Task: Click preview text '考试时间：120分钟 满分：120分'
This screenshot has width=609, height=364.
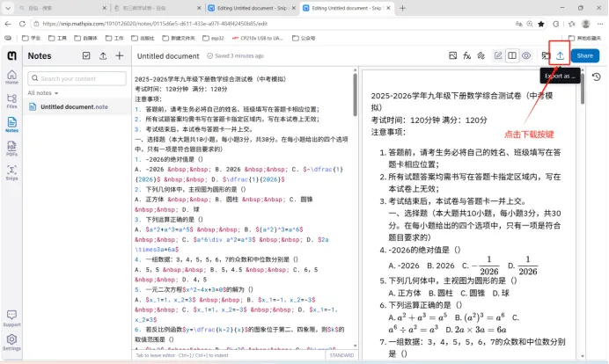Action: pyautogui.click(x=429, y=120)
